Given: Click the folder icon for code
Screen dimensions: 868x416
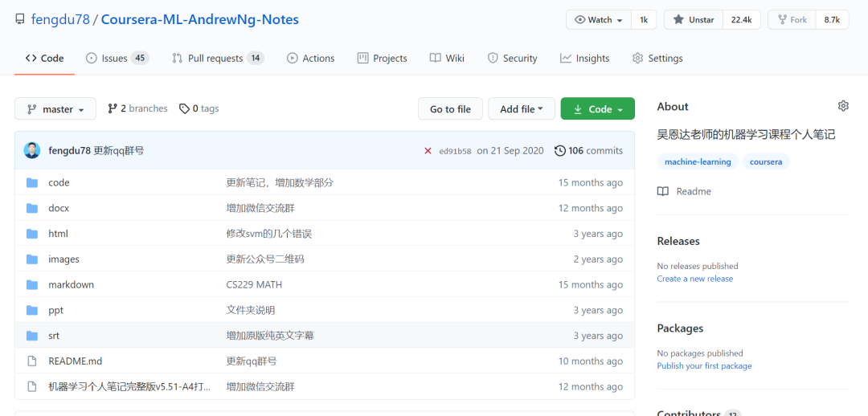Looking at the screenshot, I should tap(32, 182).
